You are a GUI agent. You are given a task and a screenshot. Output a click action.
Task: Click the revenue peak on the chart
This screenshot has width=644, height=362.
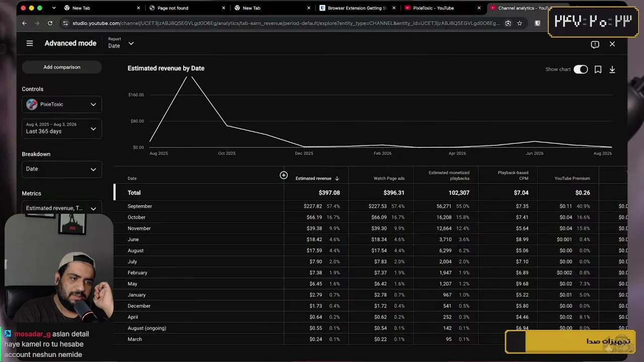coord(189,76)
